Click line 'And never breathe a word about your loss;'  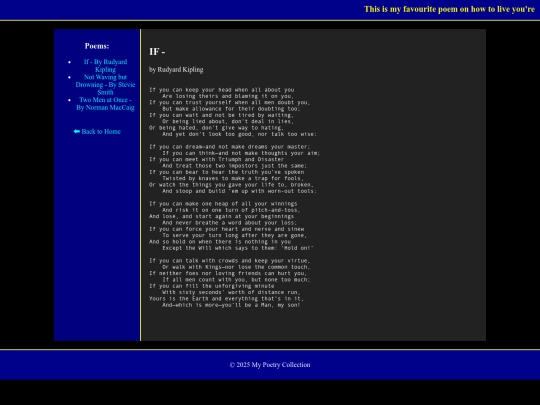[230, 223]
